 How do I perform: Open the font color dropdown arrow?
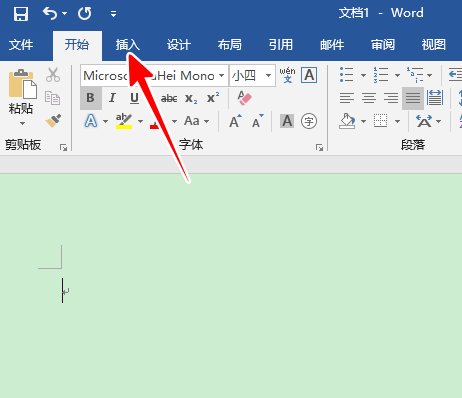pyautogui.click(x=174, y=121)
